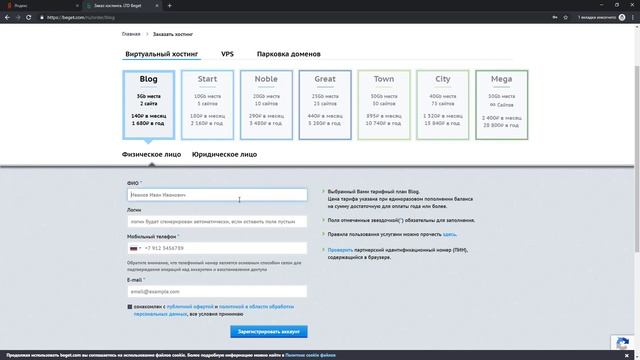This screenshot has height=360, width=640.
Task: Click the ФИО name input field
Action: tap(217, 195)
